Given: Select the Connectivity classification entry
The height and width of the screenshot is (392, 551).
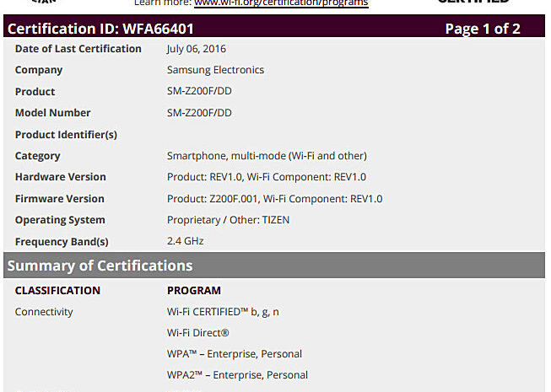Looking at the screenshot, I should pos(44,312).
